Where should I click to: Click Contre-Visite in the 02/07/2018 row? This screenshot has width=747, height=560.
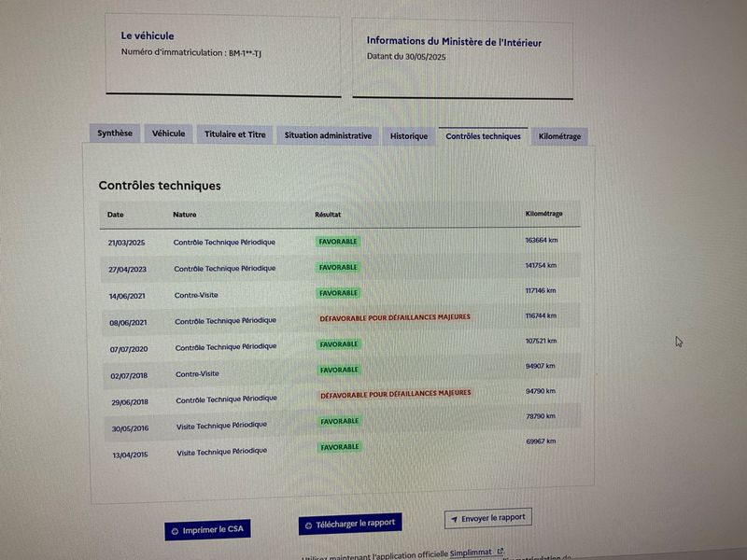click(197, 374)
